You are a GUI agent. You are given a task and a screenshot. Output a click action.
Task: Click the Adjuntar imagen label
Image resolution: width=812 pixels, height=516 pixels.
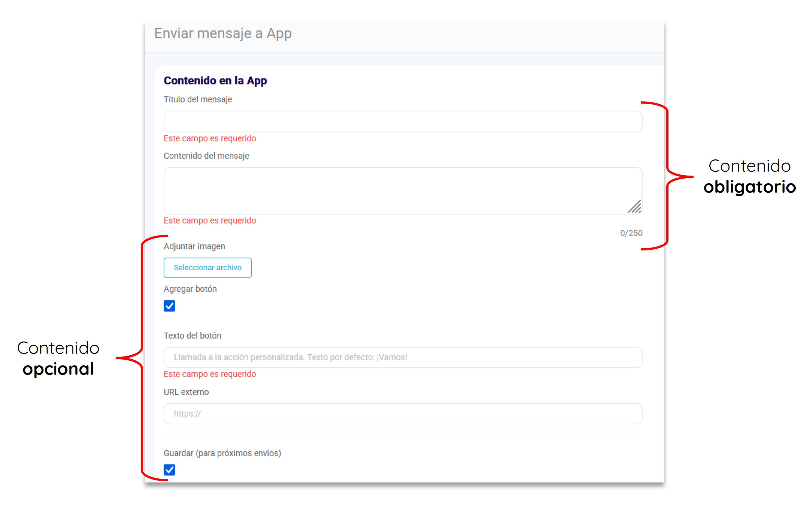pos(194,246)
